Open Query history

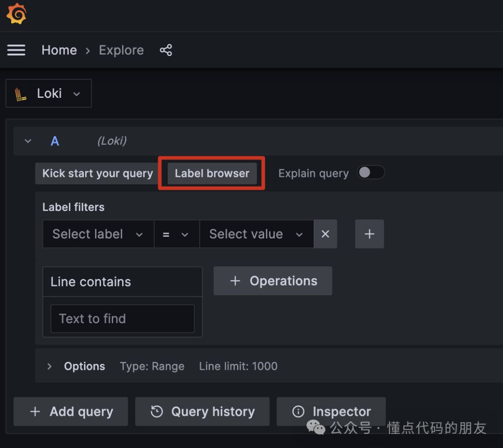[202, 411]
